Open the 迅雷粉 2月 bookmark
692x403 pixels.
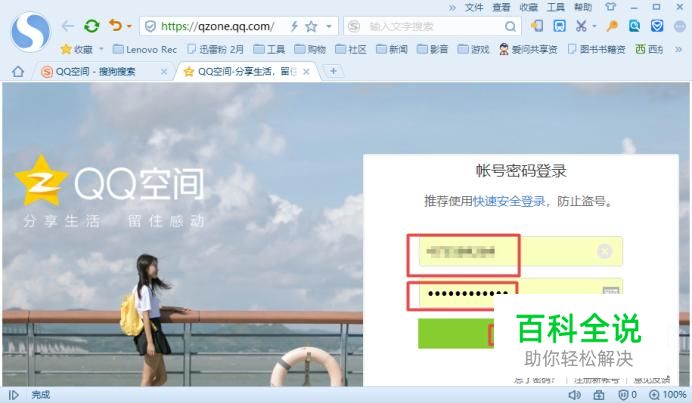tap(215, 49)
